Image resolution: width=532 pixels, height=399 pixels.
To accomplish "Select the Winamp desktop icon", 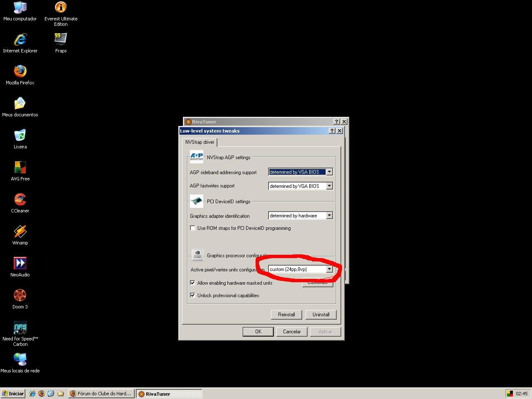I will (20, 235).
